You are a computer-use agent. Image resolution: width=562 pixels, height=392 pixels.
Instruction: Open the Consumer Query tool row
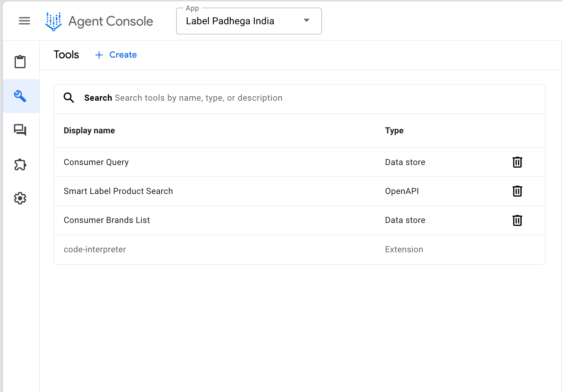(x=96, y=162)
